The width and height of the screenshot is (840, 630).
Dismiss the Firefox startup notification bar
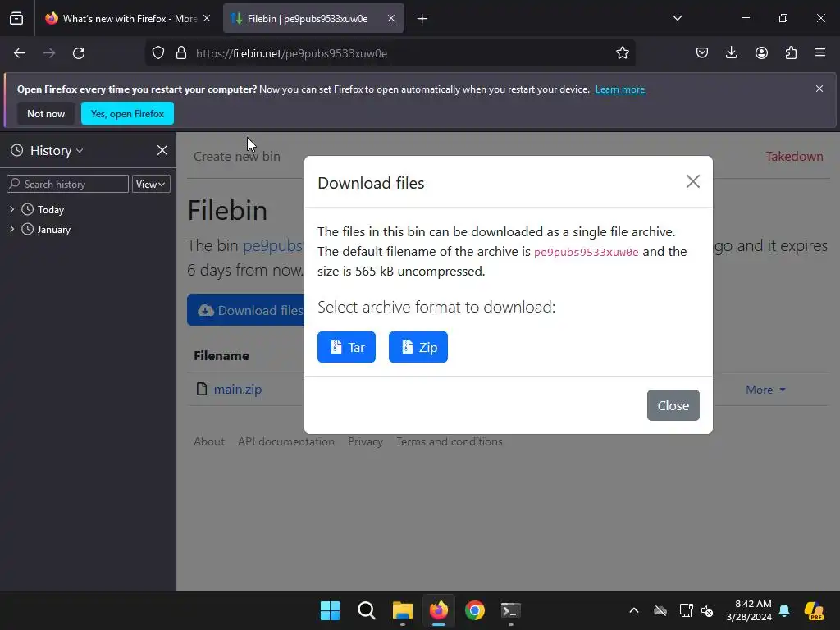pos(819,89)
